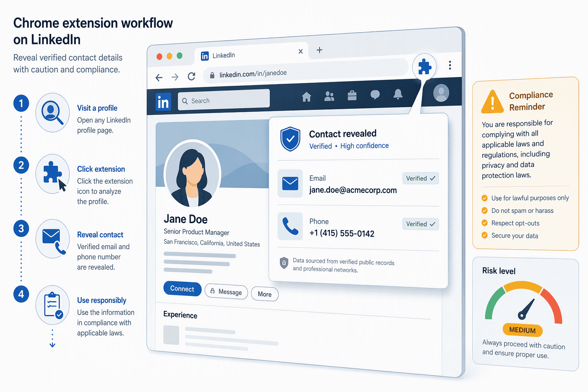Click the Jane Doe profile name
The height and width of the screenshot is (392, 588).
pos(186,219)
